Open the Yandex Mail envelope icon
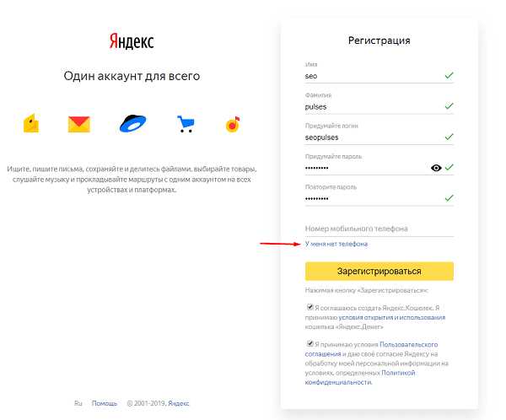The image size is (506, 420). coord(79,124)
